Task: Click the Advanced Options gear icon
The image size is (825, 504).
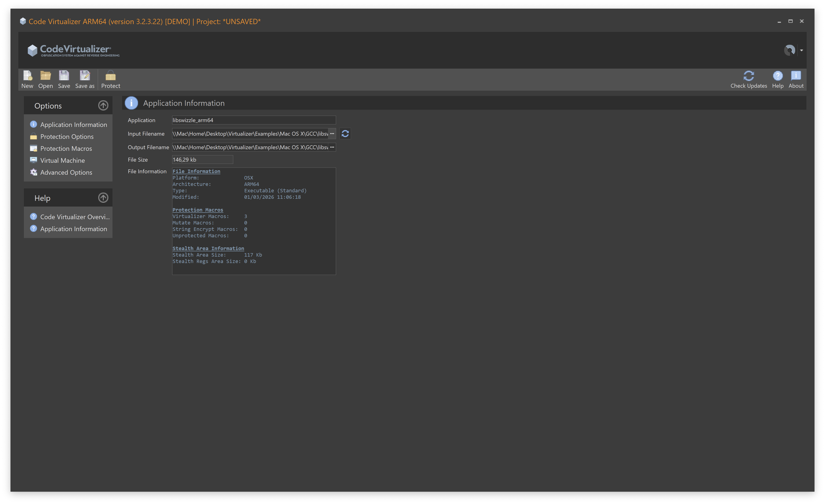Action: 34,172
